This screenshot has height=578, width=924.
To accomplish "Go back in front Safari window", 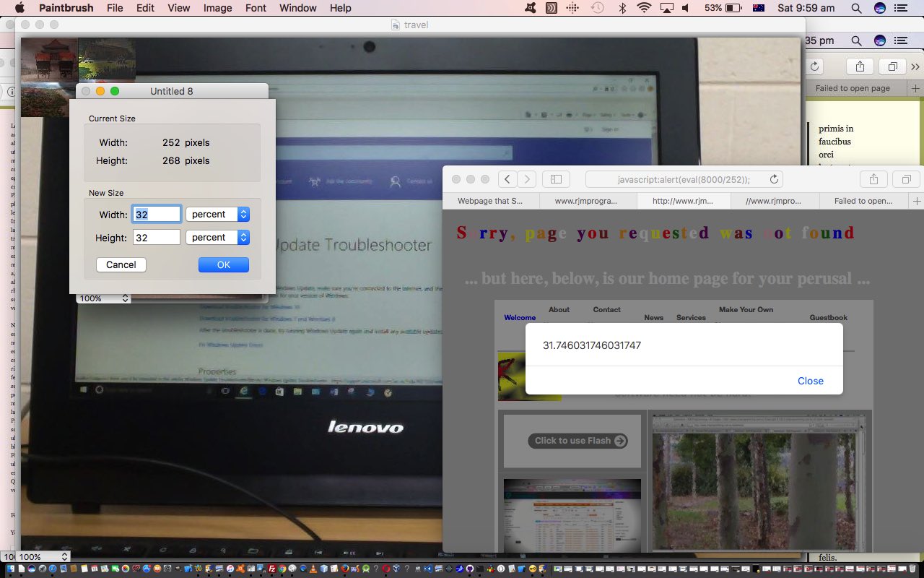I will pos(507,179).
